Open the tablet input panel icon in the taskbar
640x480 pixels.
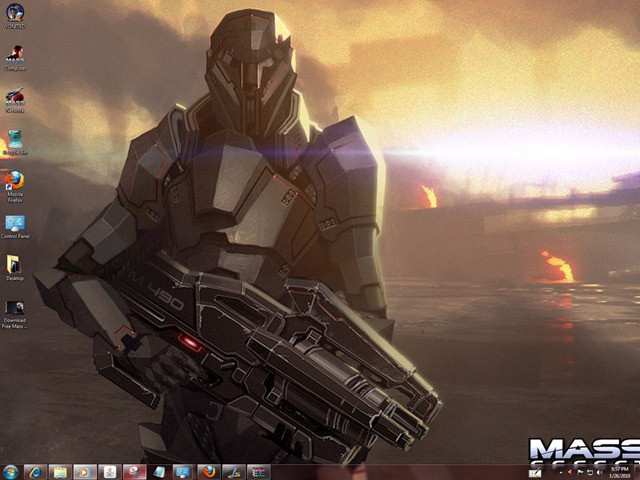pyautogui.click(x=535, y=473)
